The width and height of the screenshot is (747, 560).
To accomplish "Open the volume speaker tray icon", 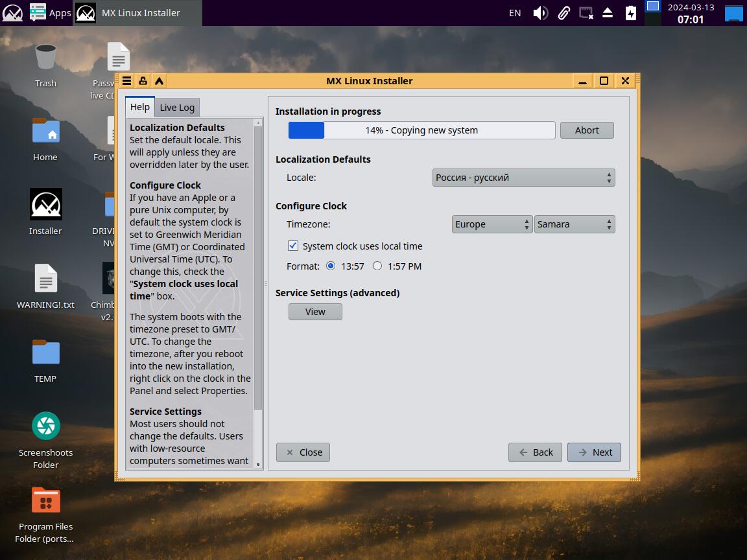I will pos(540,13).
